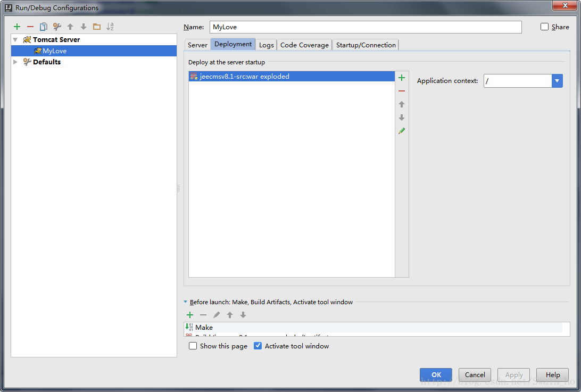Image resolution: width=581 pixels, height=392 pixels.
Task: Add deployment artifact with green plus
Action: (x=402, y=78)
